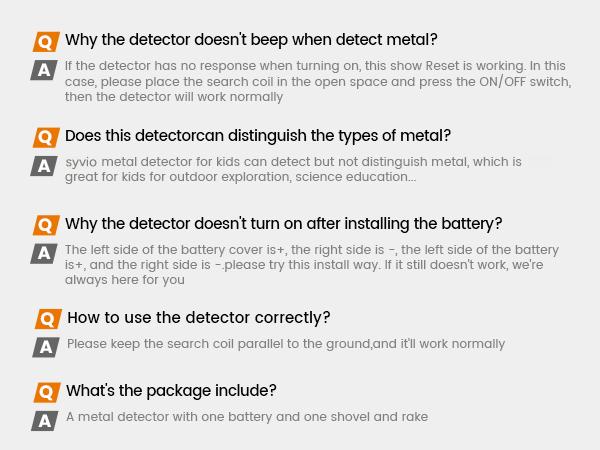Click the answer about keeping the coil parallel
Screen dimensions: 600x450
(x=285, y=344)
